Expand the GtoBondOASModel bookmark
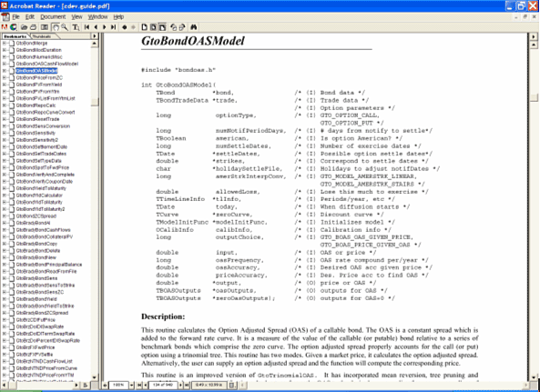This screenshot has width=540, height=392. (x=5, y=71)
